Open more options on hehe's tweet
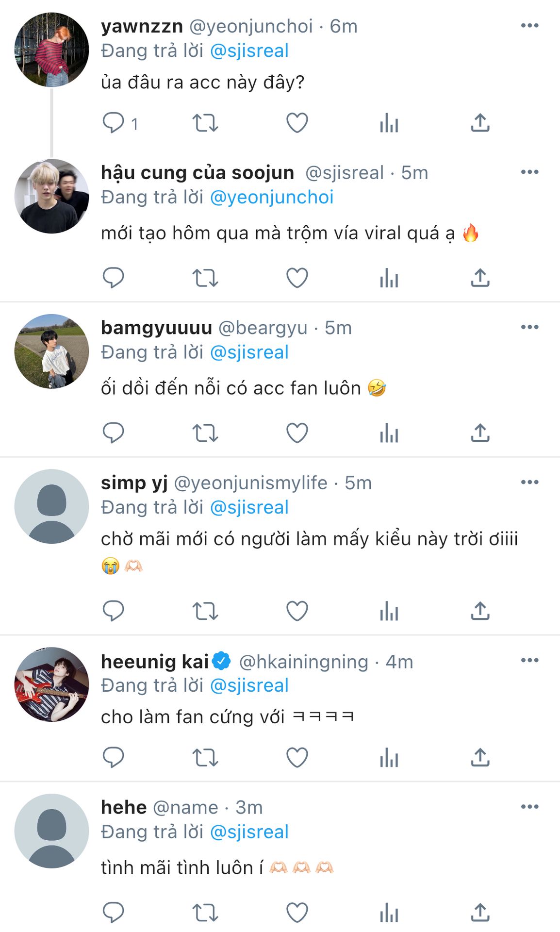The height and width of the screenshot is (932, 560). click(529, 807)
